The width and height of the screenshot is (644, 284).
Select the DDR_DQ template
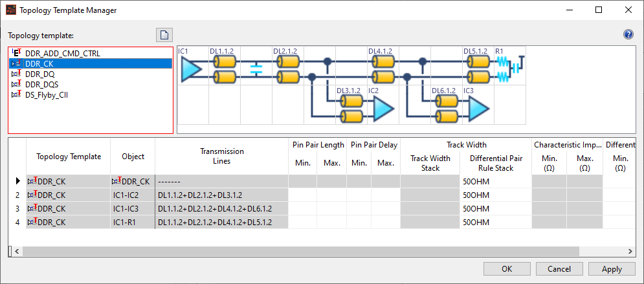41,74
